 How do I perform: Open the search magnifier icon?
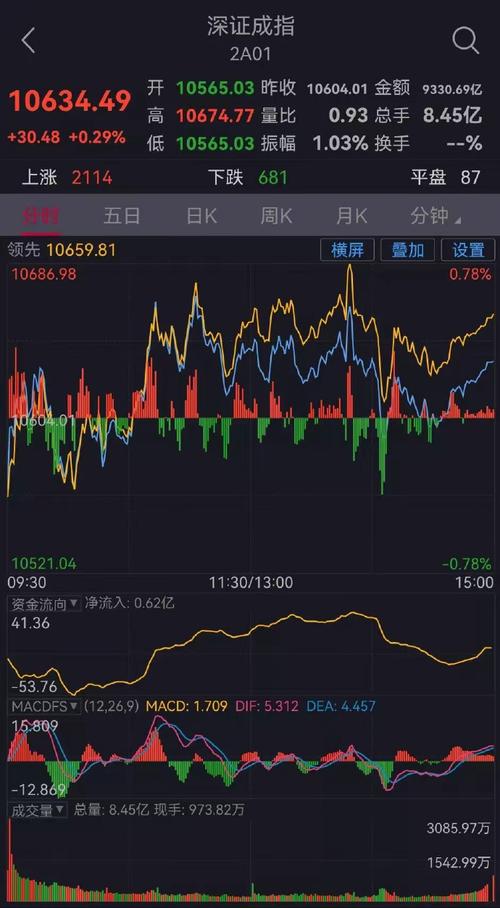[465, 41]
